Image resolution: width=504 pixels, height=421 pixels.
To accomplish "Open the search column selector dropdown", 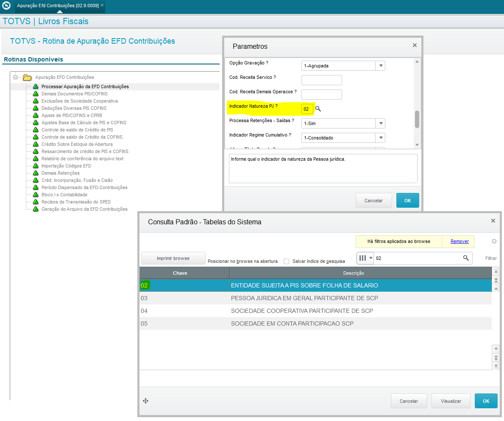I will pos(365,258).
